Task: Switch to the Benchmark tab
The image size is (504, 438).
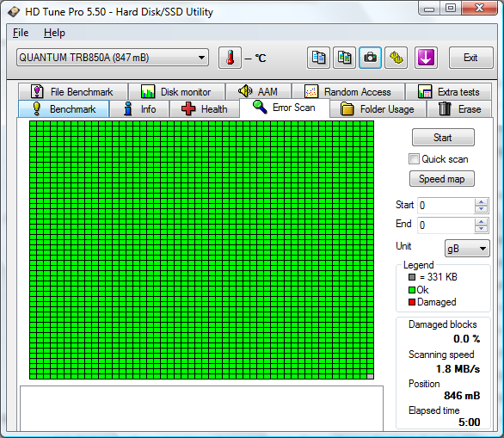Action: [64, 109]
